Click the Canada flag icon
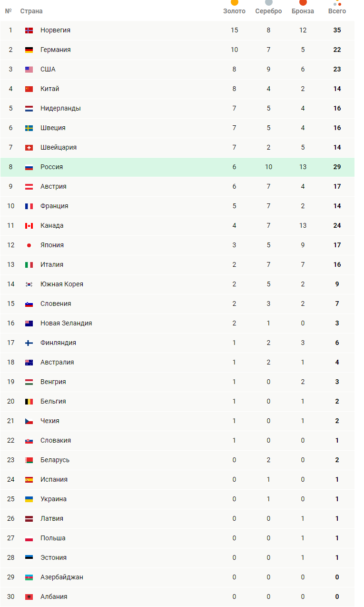Screen dimensions: 364x607 29,225
